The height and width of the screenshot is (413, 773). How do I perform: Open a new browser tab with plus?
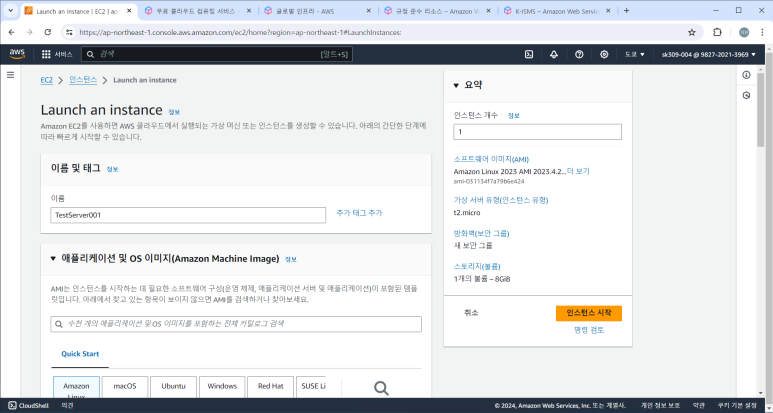click(x=626, y=10)
